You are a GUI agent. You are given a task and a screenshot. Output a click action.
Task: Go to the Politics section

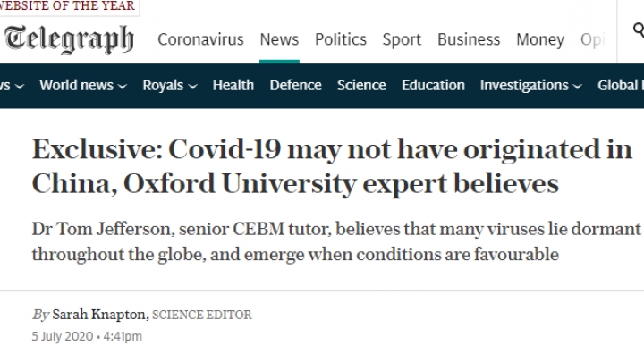point(341,39)
